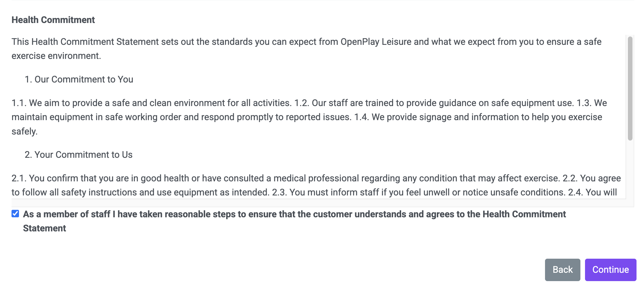Click the 'exercise environment.' line of the intro
This screenshot has width=644, height=288.
click(x=56, y=56)
